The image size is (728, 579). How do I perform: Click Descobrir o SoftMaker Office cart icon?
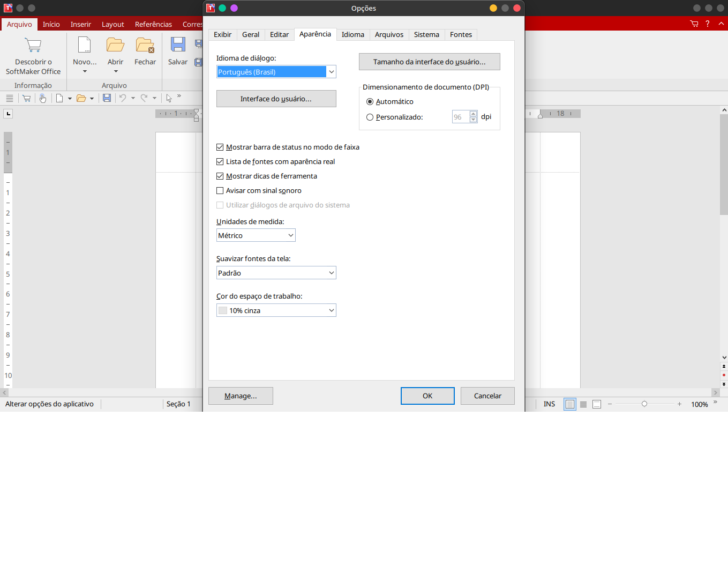[x=33, y=46]
